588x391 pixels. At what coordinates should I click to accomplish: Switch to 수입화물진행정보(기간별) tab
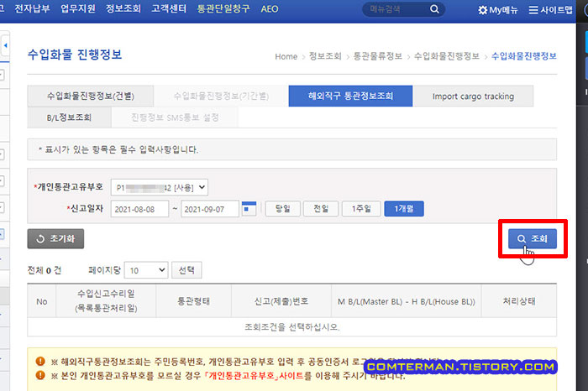click(x=221, y=96)
